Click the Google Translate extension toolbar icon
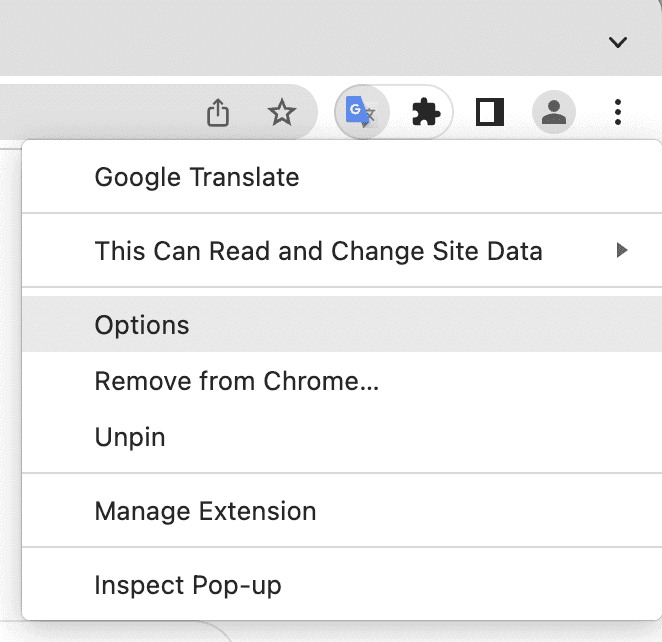662x642 pixels. click(x=359, y=113)
